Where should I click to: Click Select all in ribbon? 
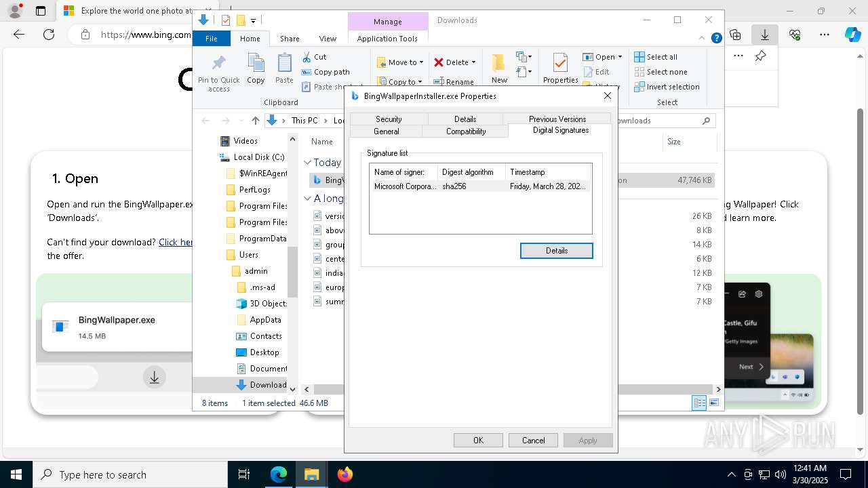click(x=656, y=57)
